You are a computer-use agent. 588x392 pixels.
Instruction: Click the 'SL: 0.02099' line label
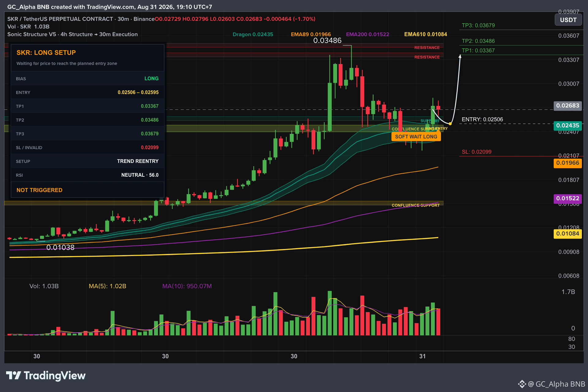coord(477,152)
